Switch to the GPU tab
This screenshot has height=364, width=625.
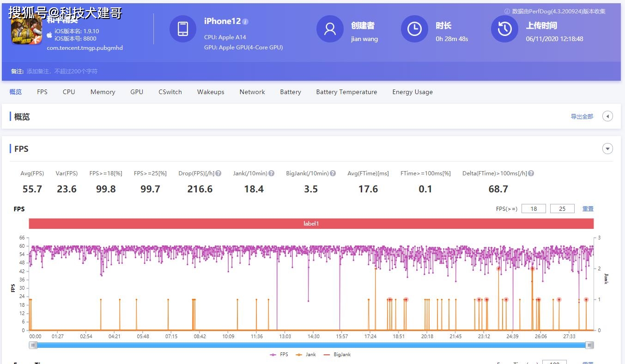(137, 92)
